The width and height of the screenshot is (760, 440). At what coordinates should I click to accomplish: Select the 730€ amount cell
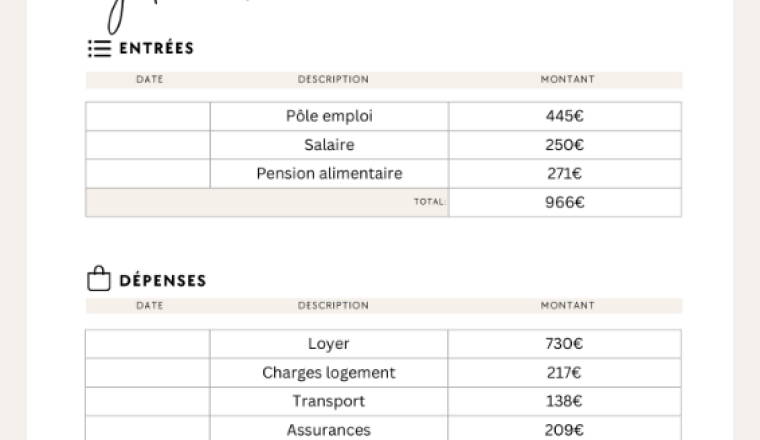[x=565, y=344]
